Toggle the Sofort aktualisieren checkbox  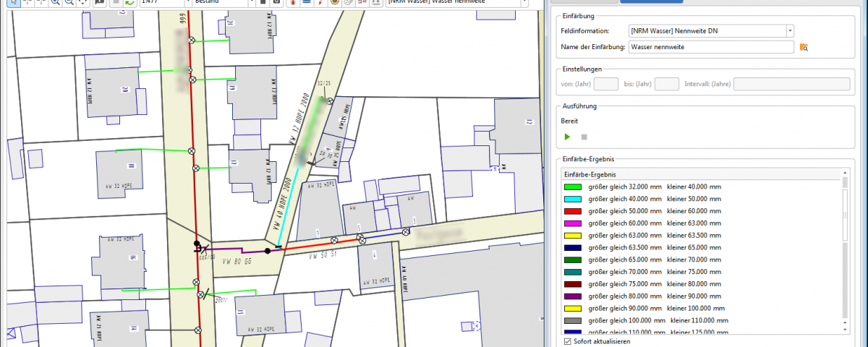(x=566, y=341)
